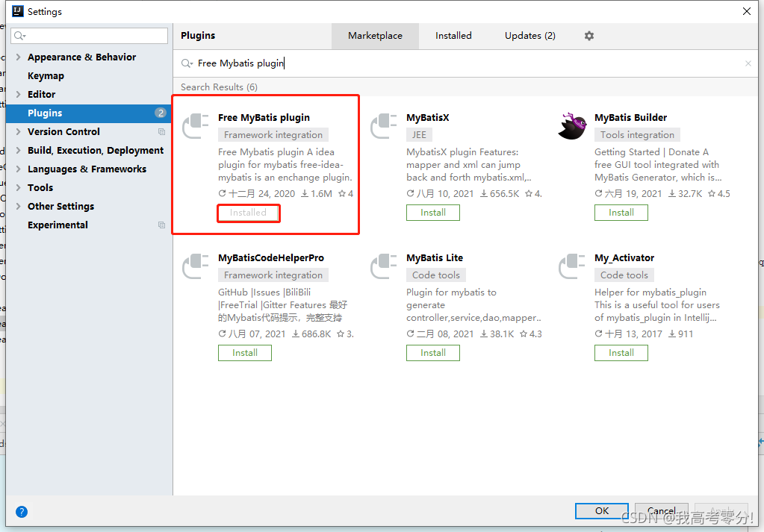Open MyBatisCodeHelperPro plugin title
The image size is (764, 532).
[271, 258]
